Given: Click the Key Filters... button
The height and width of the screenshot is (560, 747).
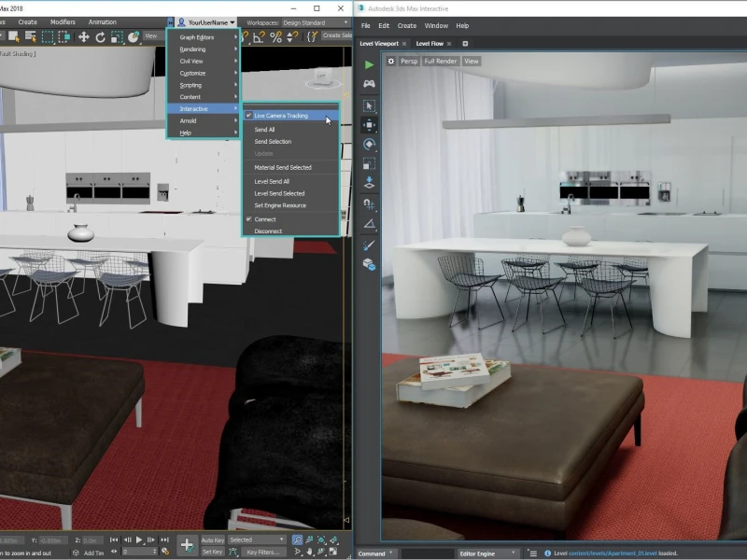Looking at the screenshot, I should [263, 552].
